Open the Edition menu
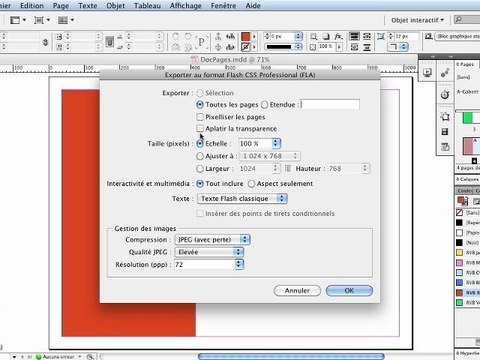Viewport: 480px width, 360px height. pyautogui.click(x=32, y=6)
